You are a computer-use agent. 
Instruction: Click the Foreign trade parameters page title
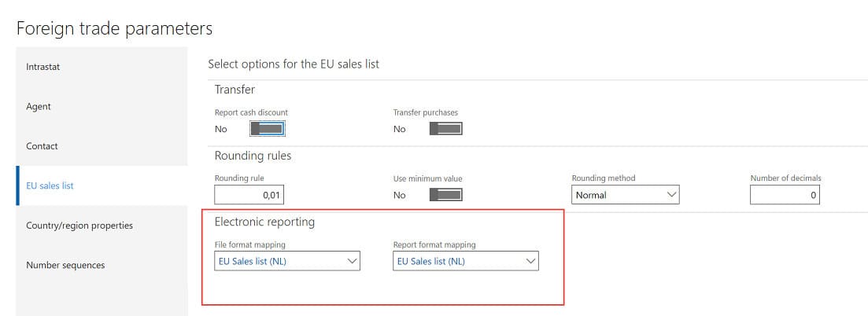coord(114,28)
